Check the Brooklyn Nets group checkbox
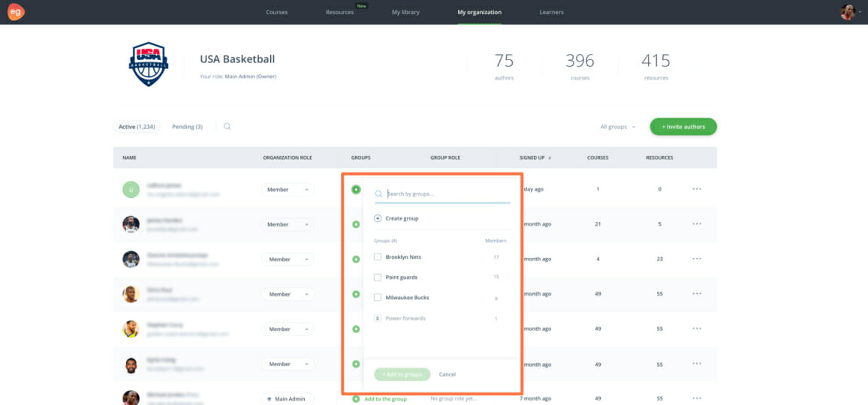Image resolution: width=868 pixels, height=405 pixels. [x=378, y=256]
